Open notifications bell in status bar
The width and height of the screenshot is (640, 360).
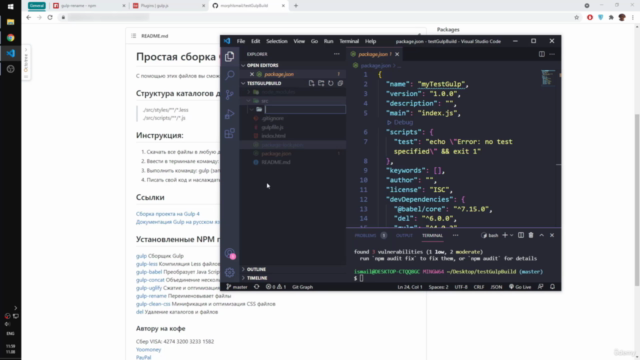(552, 287)
